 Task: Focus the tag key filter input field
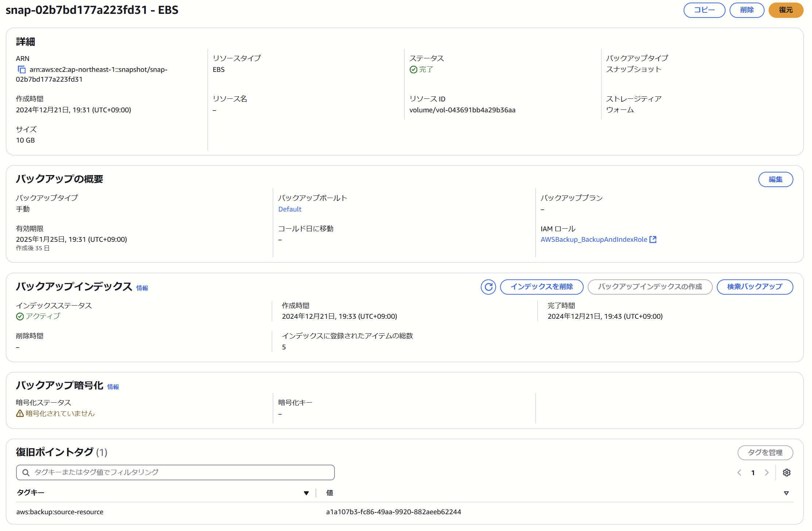(182, 473)
